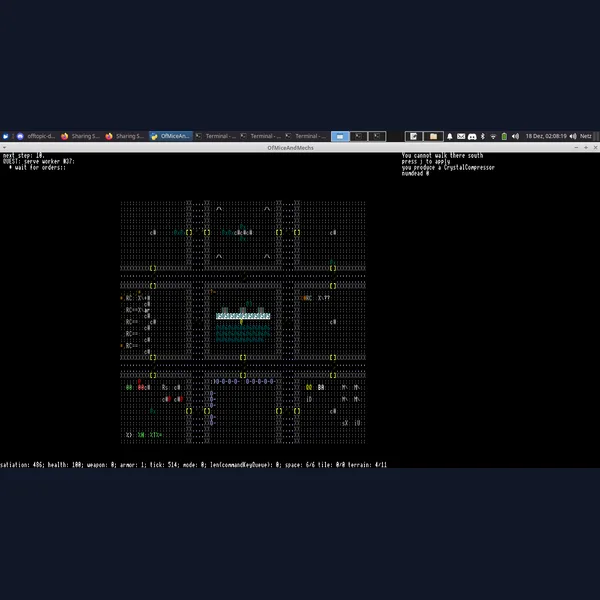Click the mail envelope tray icon
The height and width of the screenshot is (600, 600).
pos(459,136)
